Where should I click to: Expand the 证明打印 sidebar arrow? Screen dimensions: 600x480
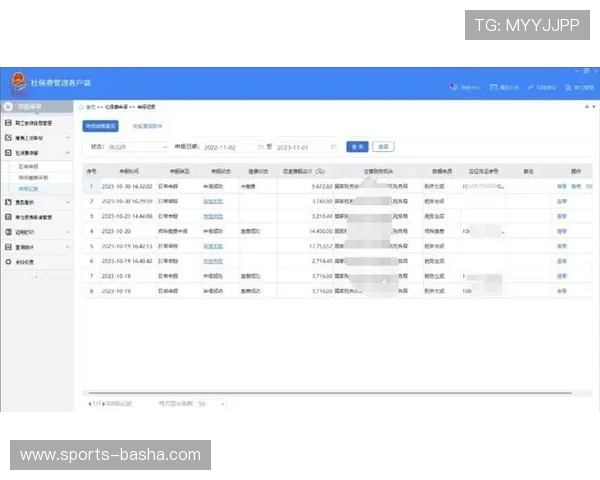click(67, 232)
